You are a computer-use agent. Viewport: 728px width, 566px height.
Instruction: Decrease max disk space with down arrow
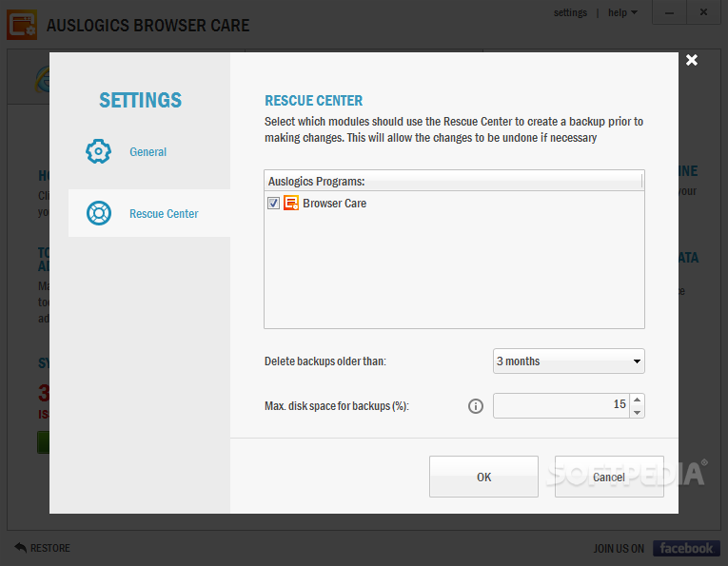[637, 412]
